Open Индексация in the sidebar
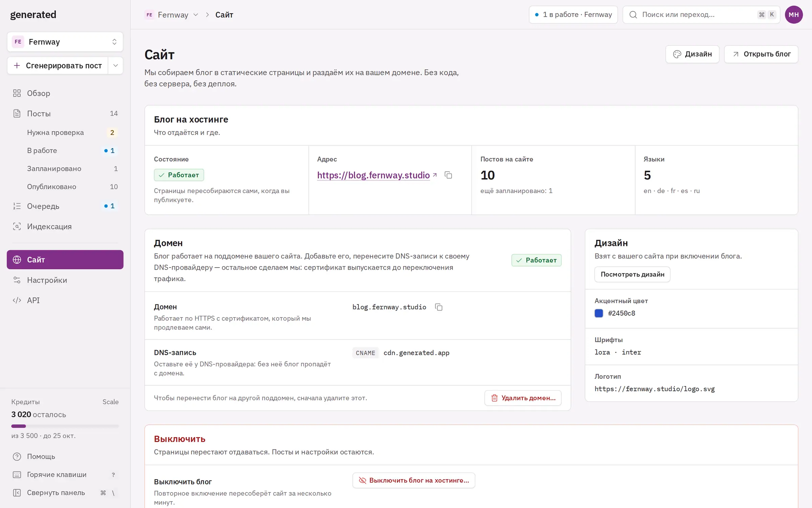This screenshot has width=812, height=508. click(x=65, y=226)
